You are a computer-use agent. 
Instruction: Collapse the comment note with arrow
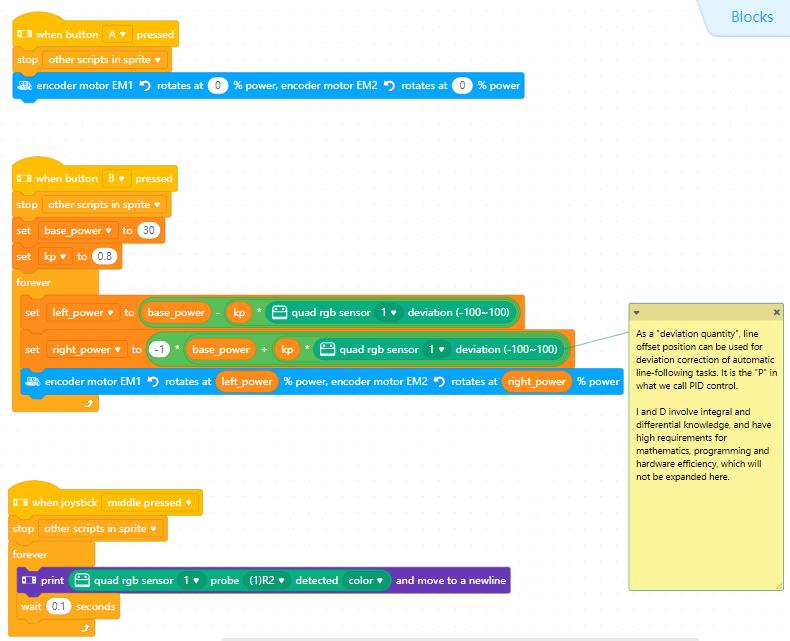pos(637,313)
